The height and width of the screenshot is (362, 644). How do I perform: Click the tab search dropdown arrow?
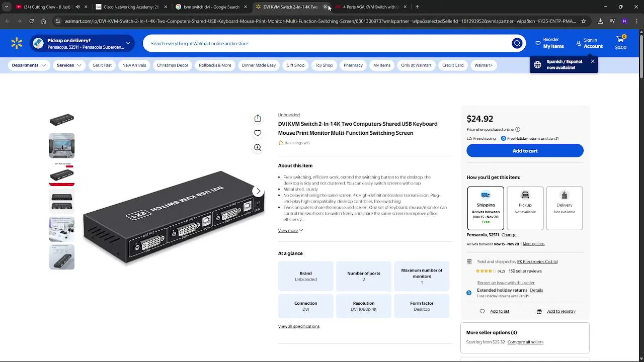tap(7, 7)
